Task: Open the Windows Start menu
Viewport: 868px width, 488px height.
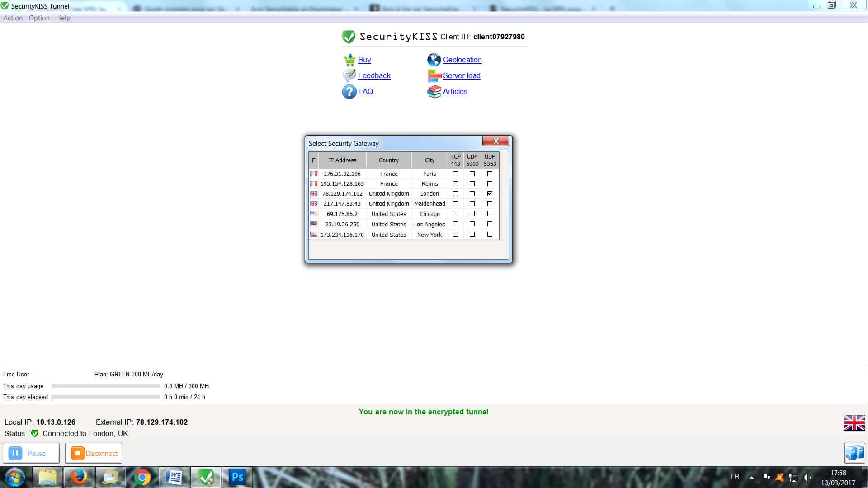Action: (14, 477)
